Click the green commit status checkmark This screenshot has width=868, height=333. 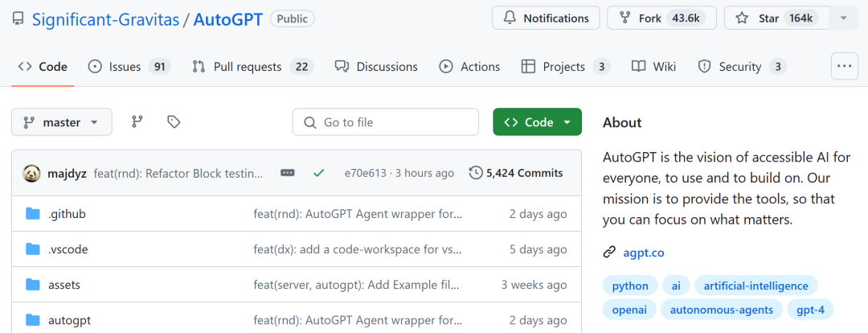(x=318, y=173)
